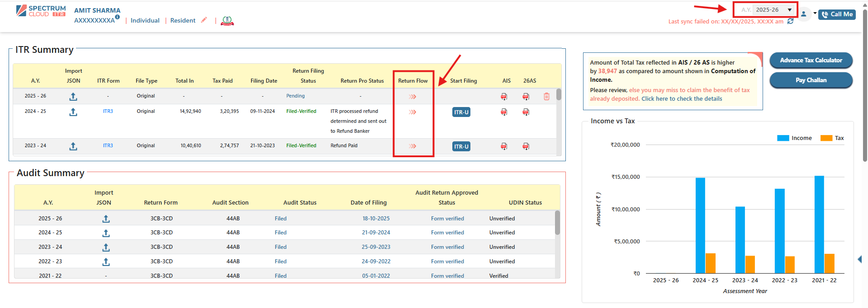Start ITR-U filing for 2024-25
Screen dimensions: 868x308
click(x=461, y=112)
